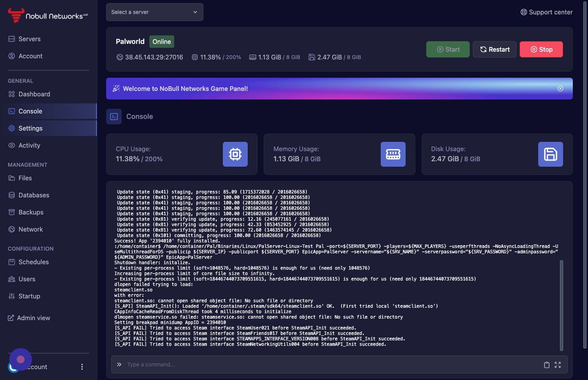
Task: Open the Settings sidebar item
Action: coord(48,128)
